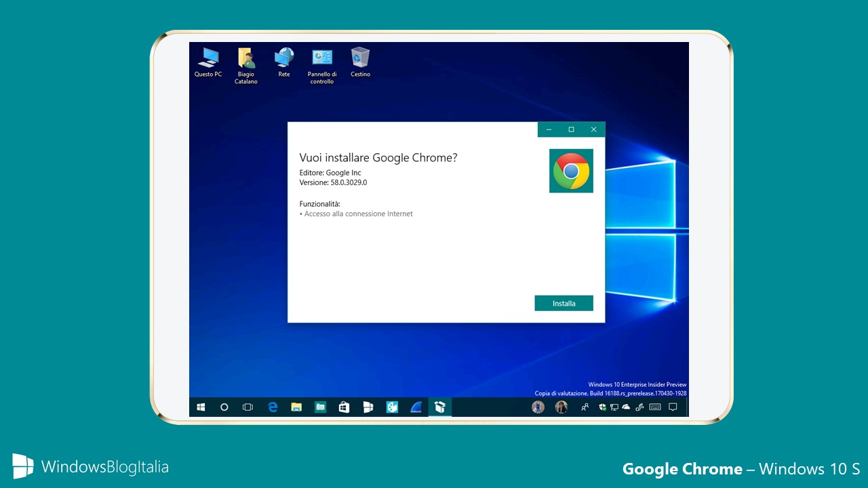Viewport: 868px width, 488px height.
Task: Open the Cortana circle on the taskbar
Action: (x=224, y=407)
